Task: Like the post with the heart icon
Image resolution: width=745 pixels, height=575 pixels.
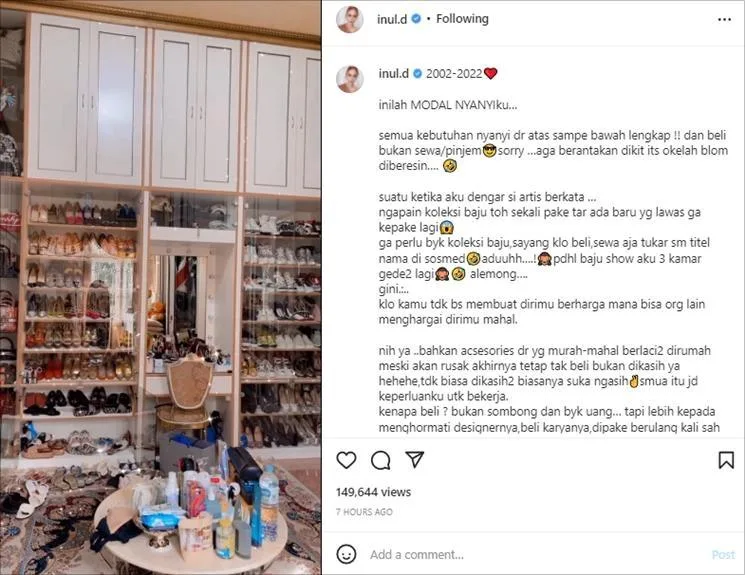Action: (346, 460)
